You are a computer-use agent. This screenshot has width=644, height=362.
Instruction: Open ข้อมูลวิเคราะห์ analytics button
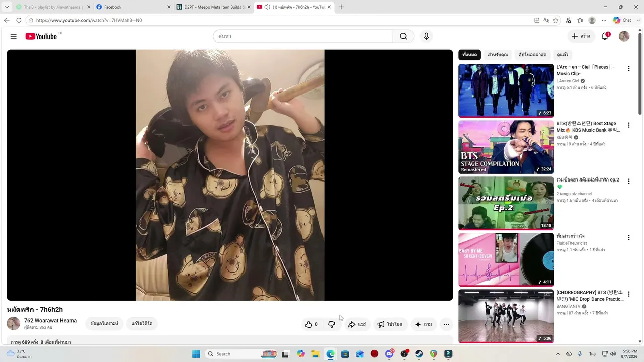point(104,324)
